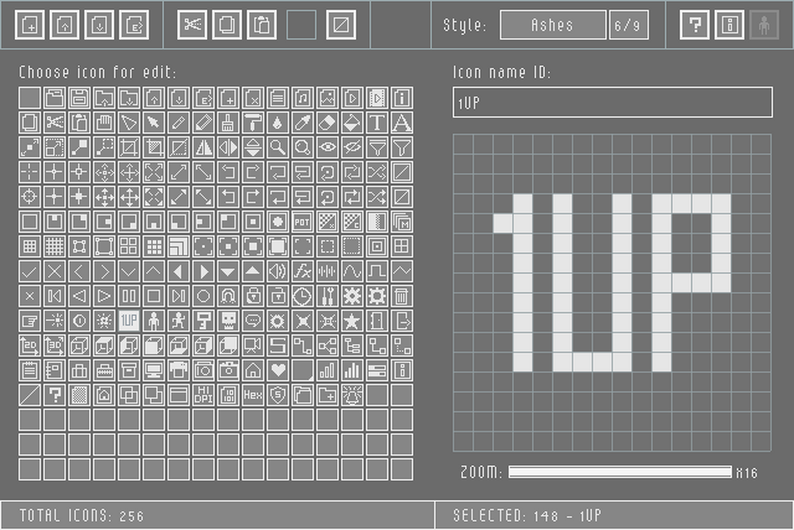Select the hand grab icon
794x530 pixels.
coord(104,123)
